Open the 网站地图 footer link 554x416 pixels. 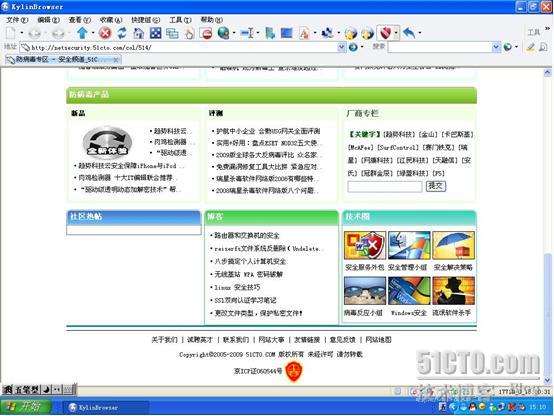[378, 340]
